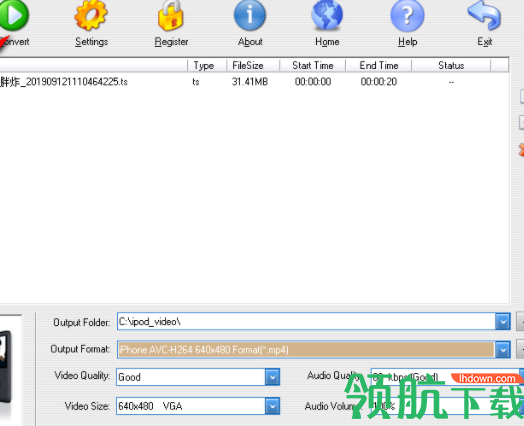Click the Register toolbar label
The width and height of the screenshot is (524, 426).
171,42
